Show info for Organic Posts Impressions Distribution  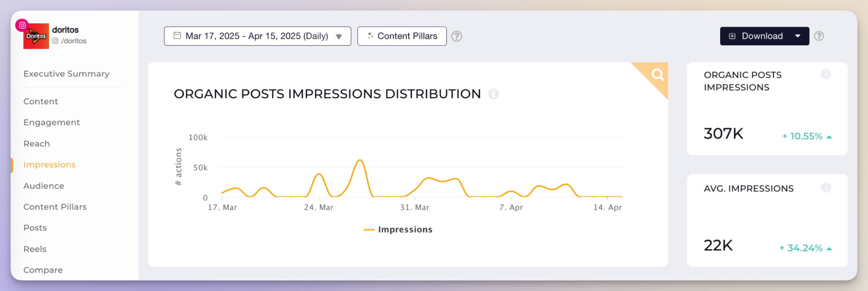[494, 93]
